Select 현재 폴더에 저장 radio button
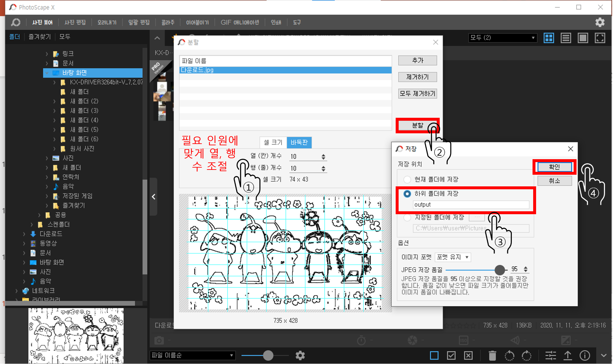 point(407,180)
